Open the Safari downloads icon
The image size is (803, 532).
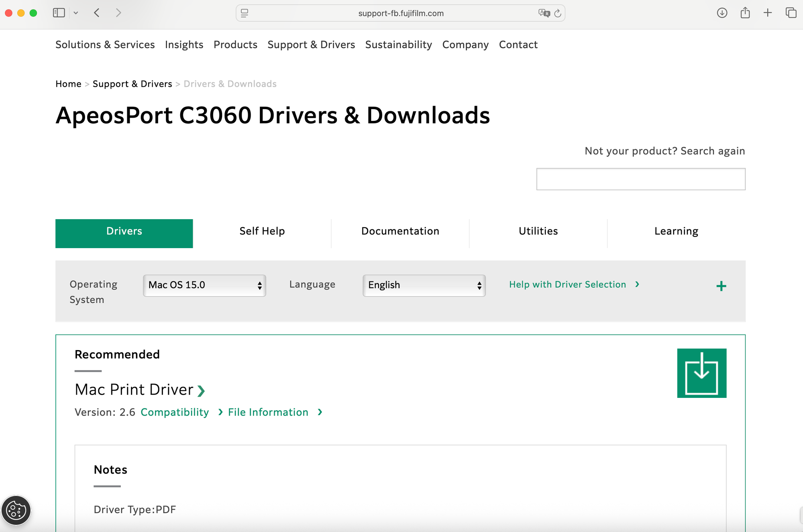722,13
